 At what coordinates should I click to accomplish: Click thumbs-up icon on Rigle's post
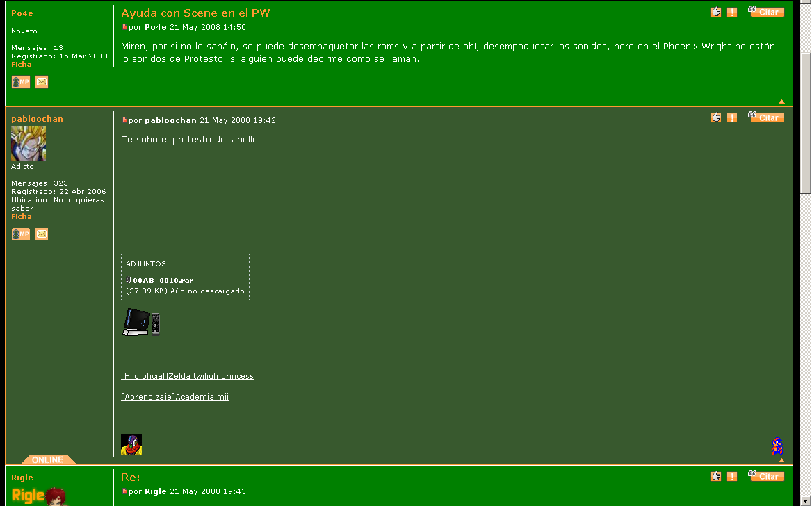tap(715, 477)
